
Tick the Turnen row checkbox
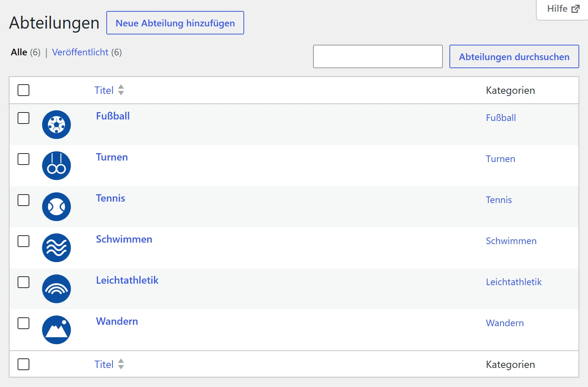23,159
